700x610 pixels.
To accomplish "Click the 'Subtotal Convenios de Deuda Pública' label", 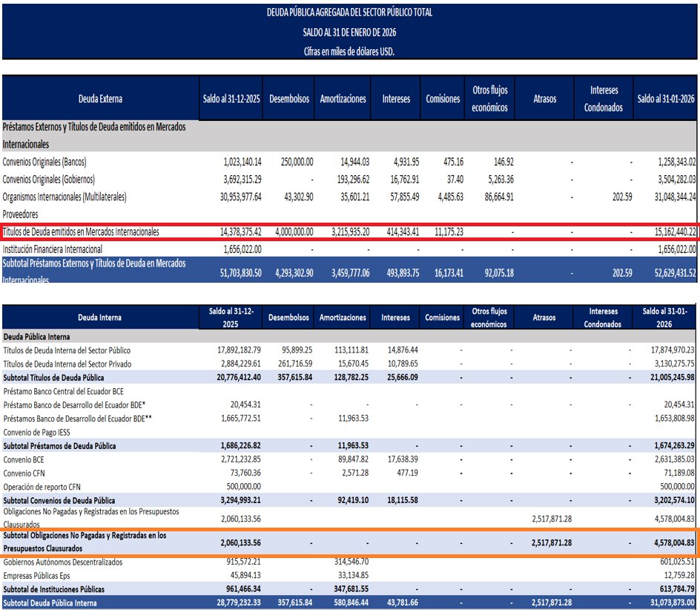I will (59, 500).
